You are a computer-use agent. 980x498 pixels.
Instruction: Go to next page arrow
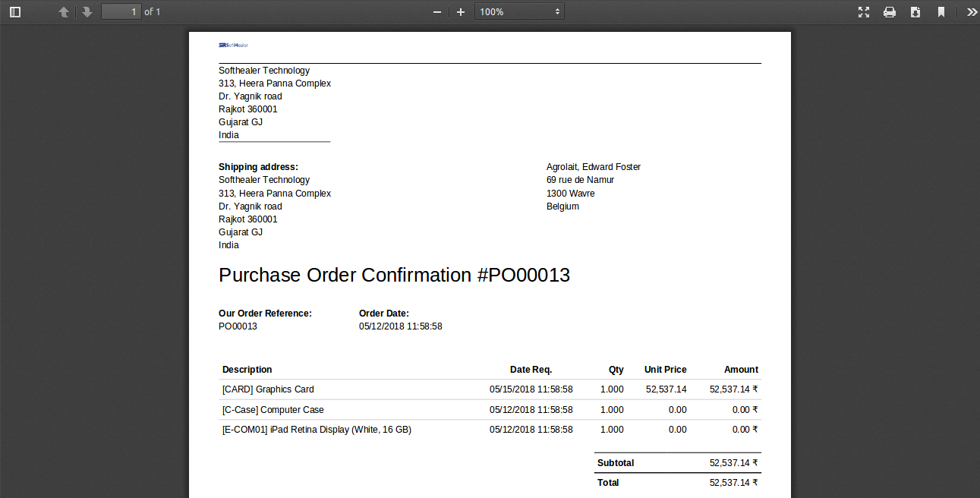pyautogui.click(x=87, y=12)
